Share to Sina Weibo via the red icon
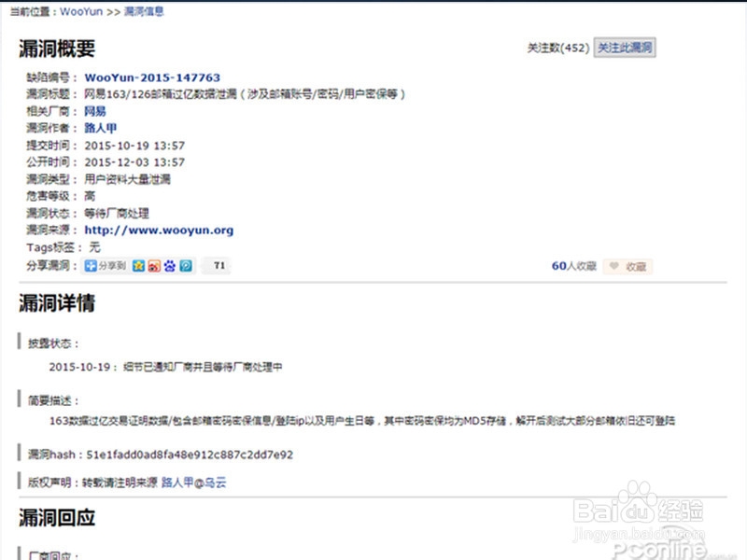Viewport: 747px width, 560px height. (x=154, y=266)
